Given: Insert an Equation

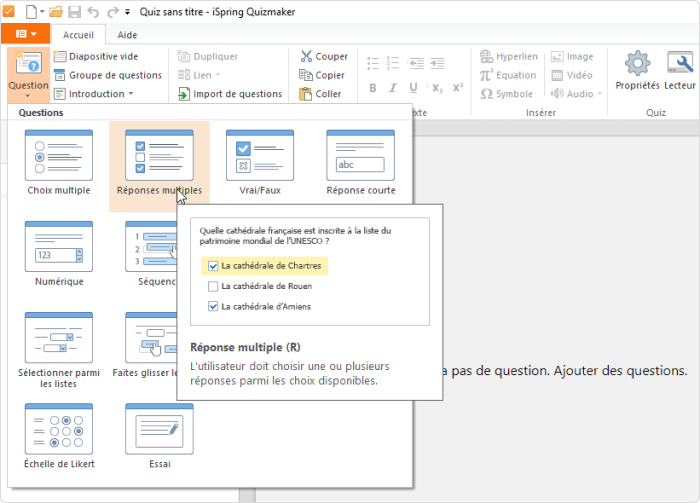Looking at the screenshot, I should (x=508, y=75).
